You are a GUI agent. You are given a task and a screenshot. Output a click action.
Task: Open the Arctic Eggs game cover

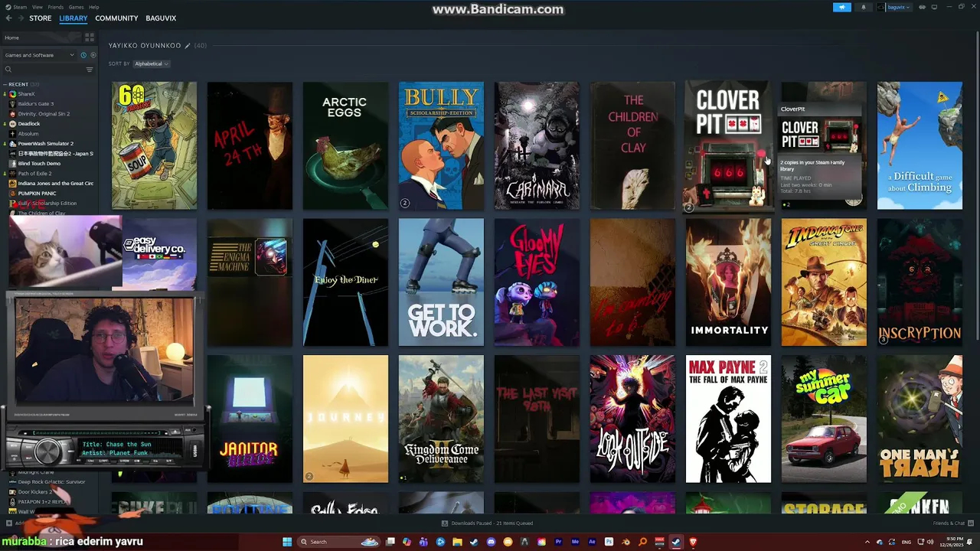(345, 145)
